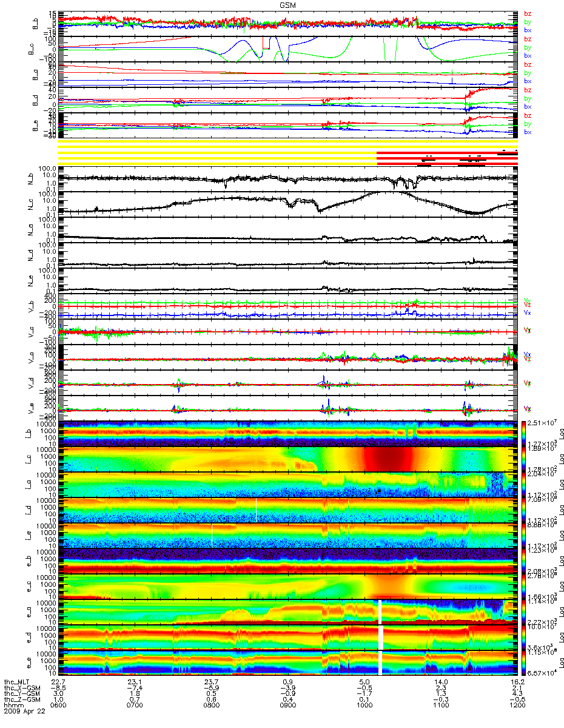
Task: Click the 0700 time tick label
Action: 135,707
